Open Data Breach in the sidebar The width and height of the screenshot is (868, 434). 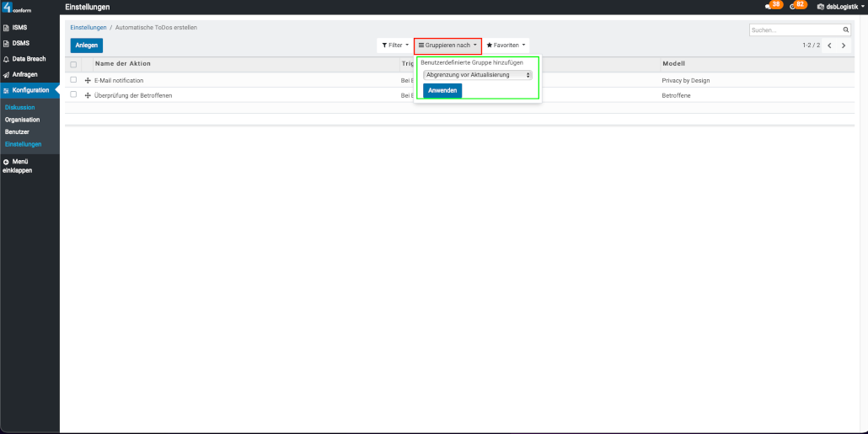tap(29, 59)
